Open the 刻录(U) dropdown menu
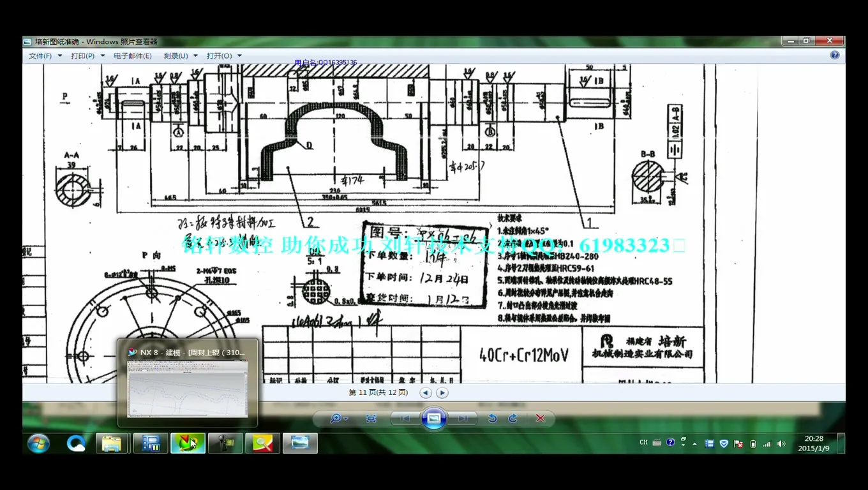This screenshot has width=868, height=490. 180,56
